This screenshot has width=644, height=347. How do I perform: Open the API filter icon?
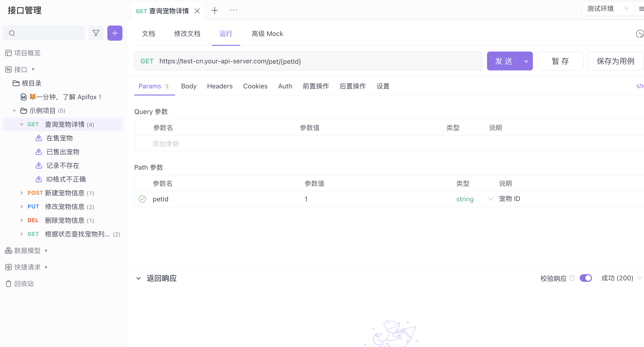[x=96, y=33]
